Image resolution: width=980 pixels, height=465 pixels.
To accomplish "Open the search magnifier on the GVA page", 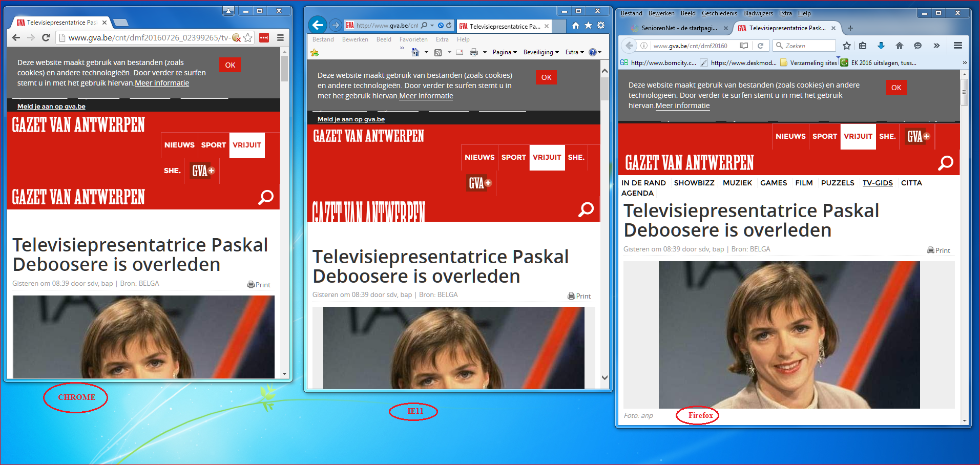I will [x=946, y=162].
